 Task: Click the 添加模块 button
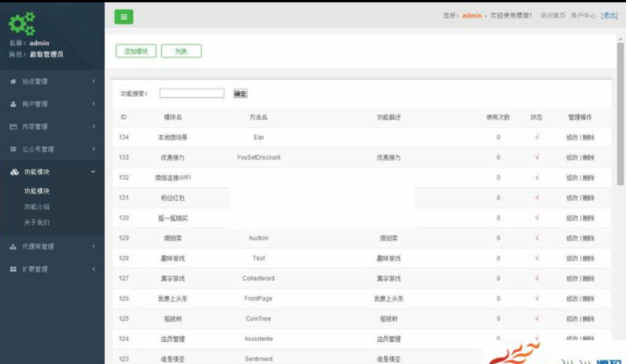(x=136, y=51)
